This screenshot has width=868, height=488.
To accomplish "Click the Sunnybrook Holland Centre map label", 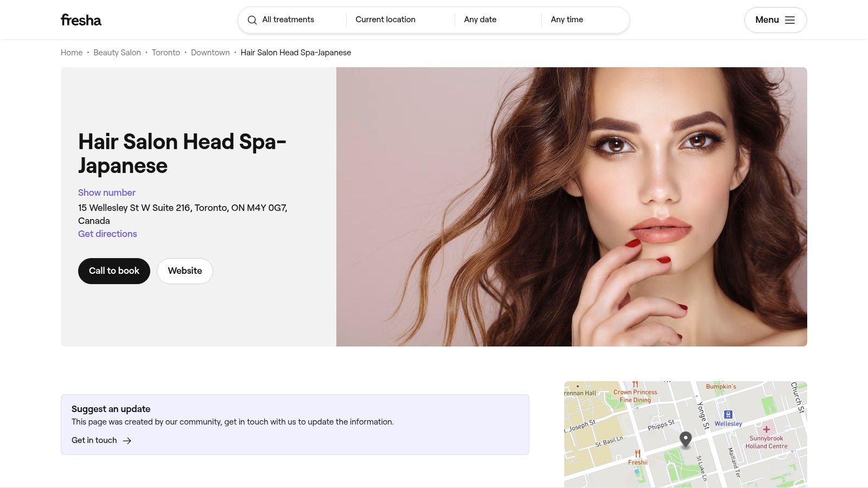I will click(765, 442).
